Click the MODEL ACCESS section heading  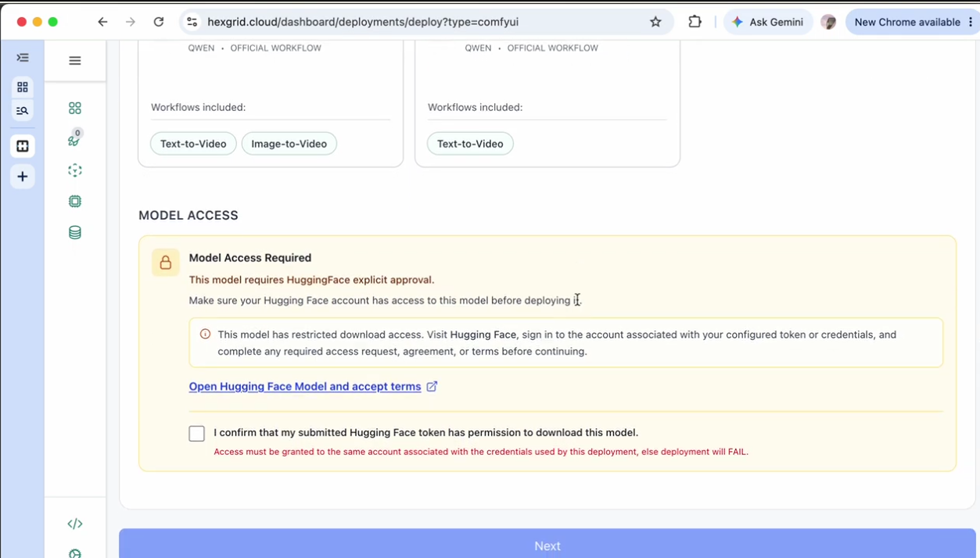point(188,215)
